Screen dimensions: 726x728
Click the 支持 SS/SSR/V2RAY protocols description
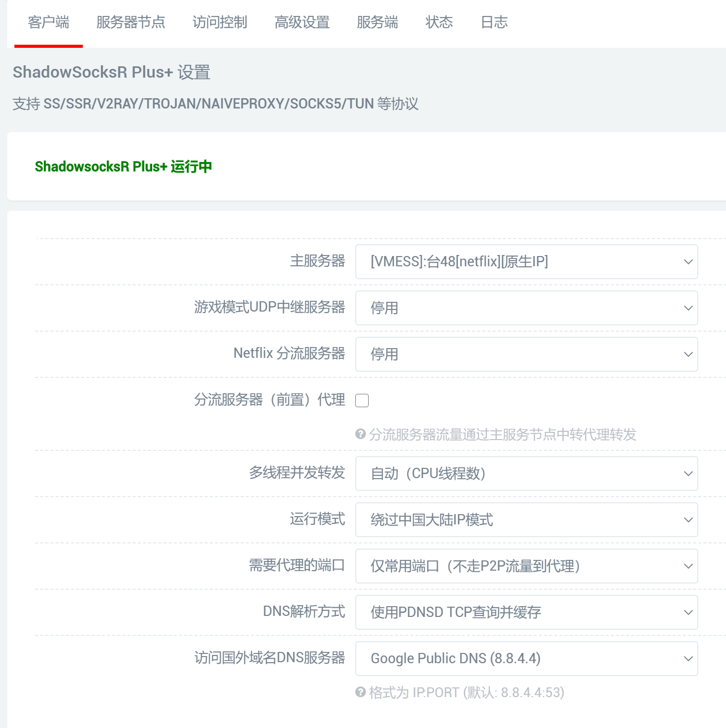pyautogui.click(x=215, y=104)
